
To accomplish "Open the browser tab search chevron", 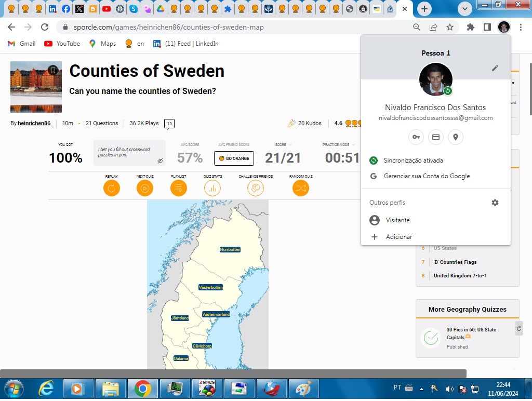I will [465, 9].
